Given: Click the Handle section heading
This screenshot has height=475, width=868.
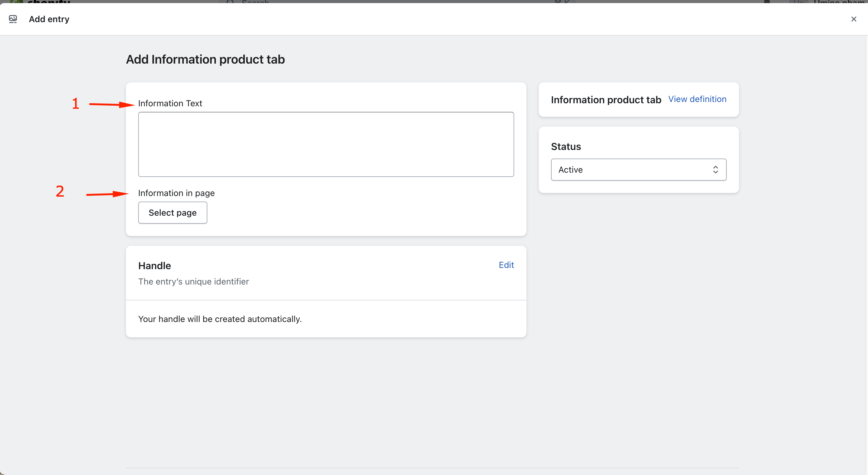Looking at the screenshot, I should tap(154, 266).
